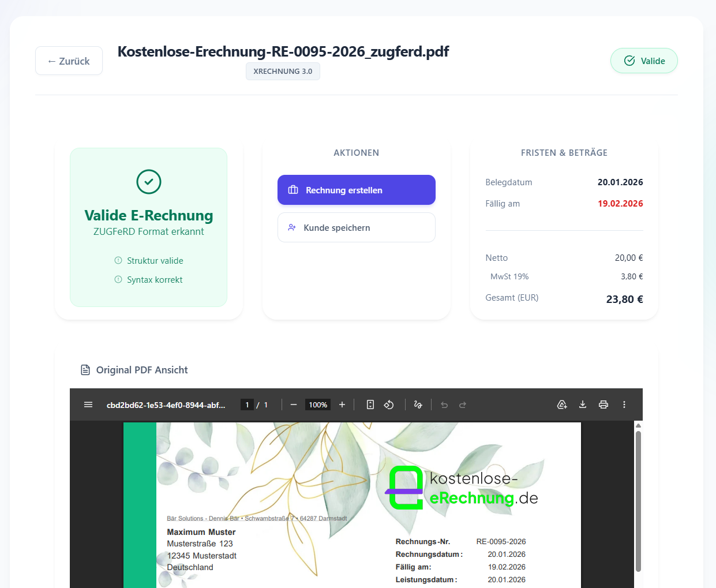Screen dimensions: 716x588
Task: Rotate the PDF page
Action: [x=388, y=405]
